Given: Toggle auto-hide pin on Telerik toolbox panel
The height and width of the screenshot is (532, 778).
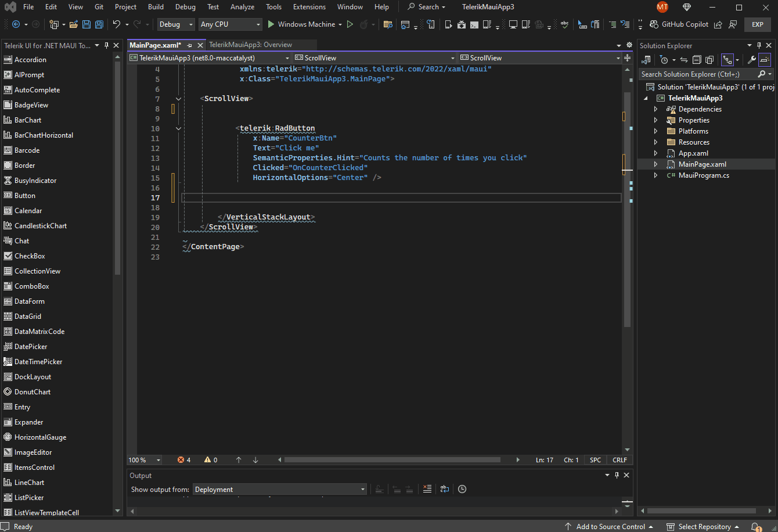Looking at the screenshot, I should click(106, 45).
